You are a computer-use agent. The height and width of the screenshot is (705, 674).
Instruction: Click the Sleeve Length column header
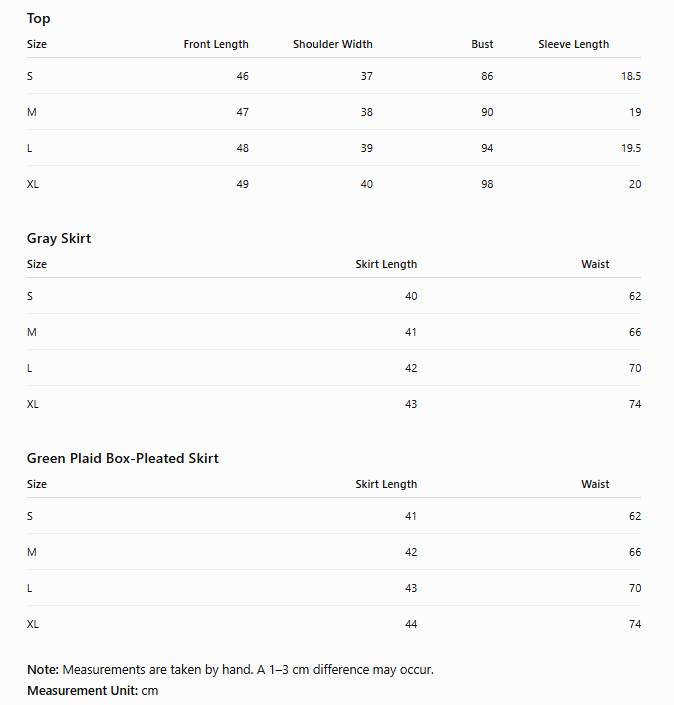pos(574,45)
